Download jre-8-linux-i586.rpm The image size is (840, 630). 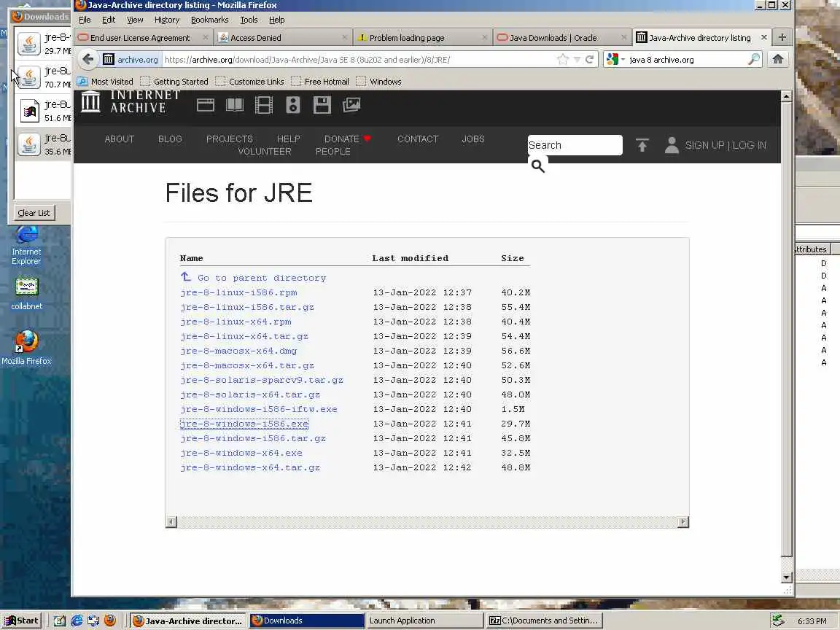click(238, 292)
